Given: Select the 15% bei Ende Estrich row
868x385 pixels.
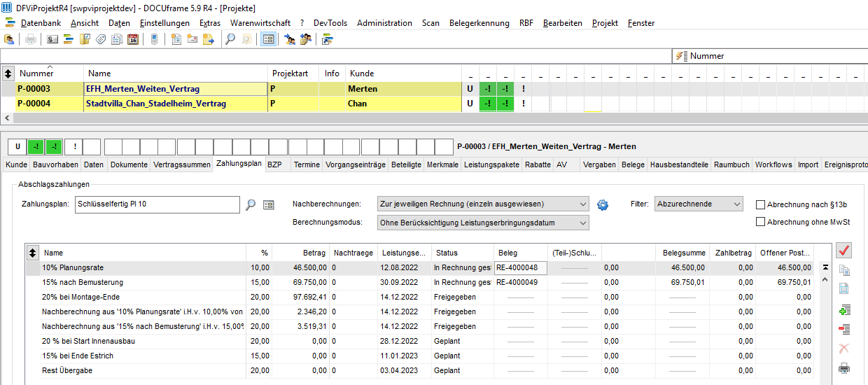Looking at the screenshot, I should [x=420, y=356].
